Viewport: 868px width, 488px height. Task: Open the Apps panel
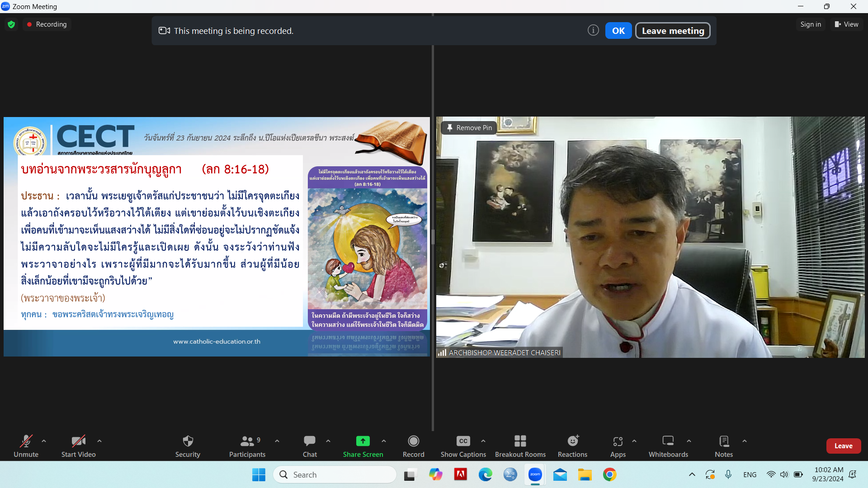pyautogui.click(x=618, y=446)
